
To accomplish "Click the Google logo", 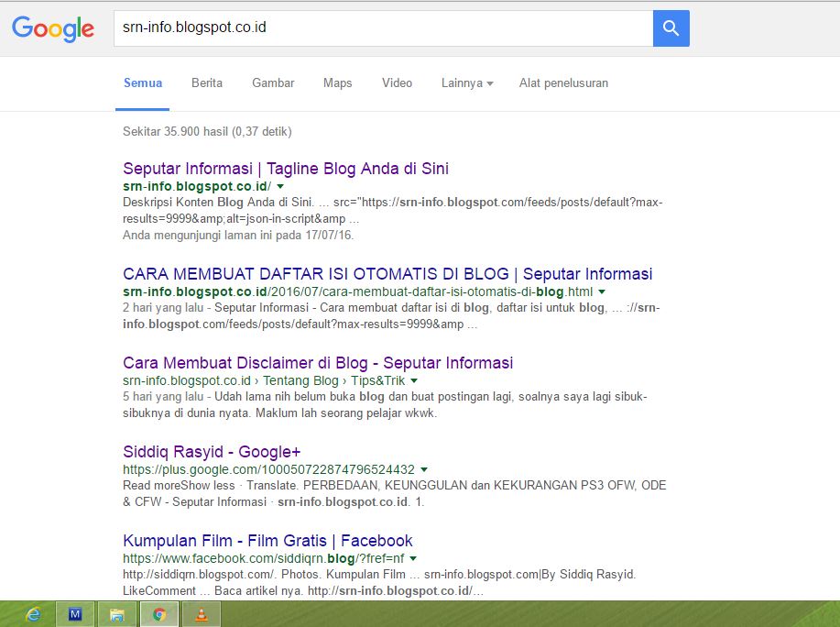I will 53,29.
